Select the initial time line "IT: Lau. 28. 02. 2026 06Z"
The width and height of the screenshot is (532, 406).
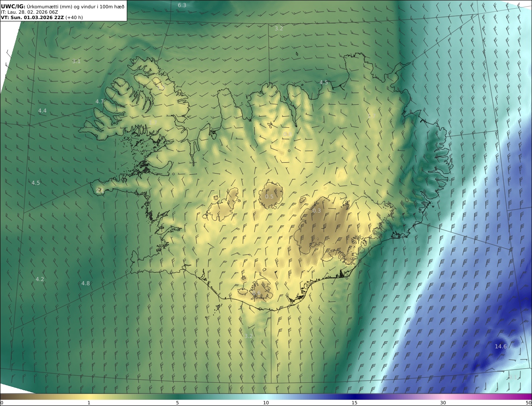pos(29,12)
